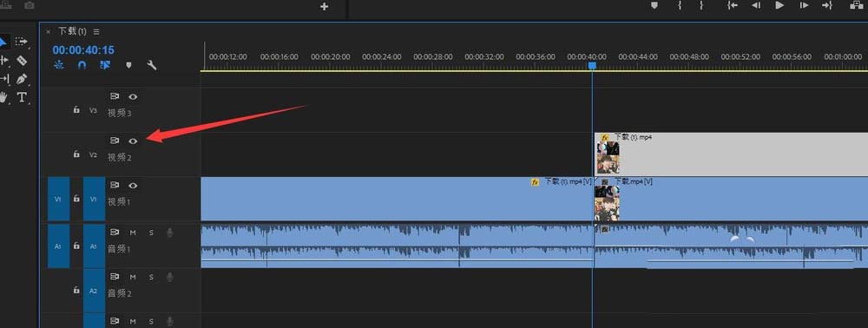Hide the 视频1 track with eye icon

(133, 186)
